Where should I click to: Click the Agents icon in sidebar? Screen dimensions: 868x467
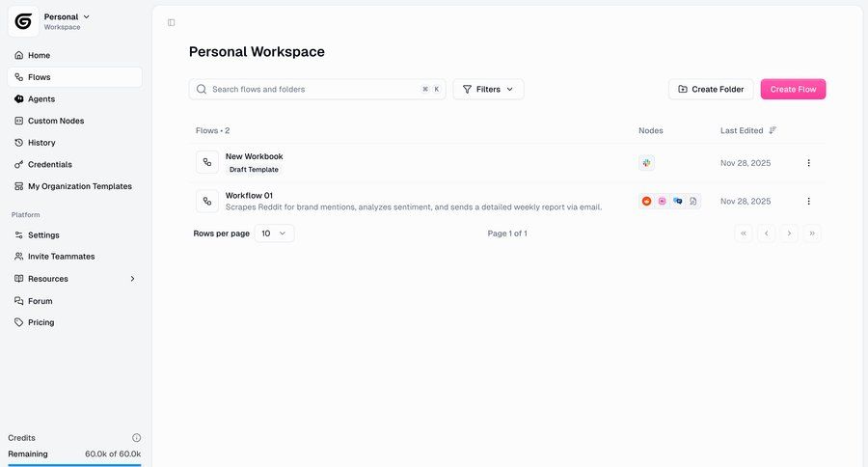(19, 99)
